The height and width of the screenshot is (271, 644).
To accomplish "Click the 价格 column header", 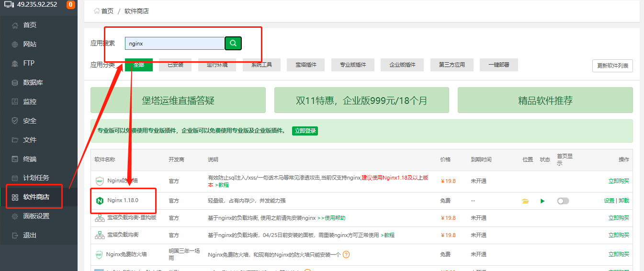I will click(445, 159).
